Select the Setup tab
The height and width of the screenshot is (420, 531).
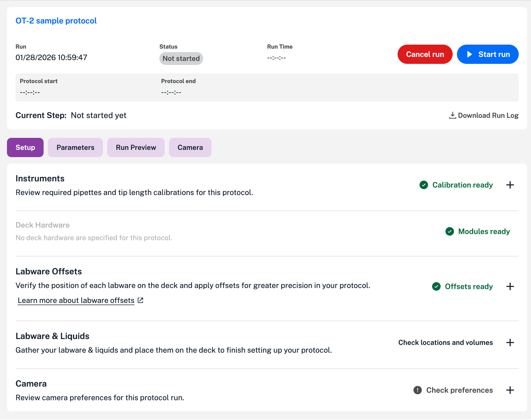coord(25,147)
